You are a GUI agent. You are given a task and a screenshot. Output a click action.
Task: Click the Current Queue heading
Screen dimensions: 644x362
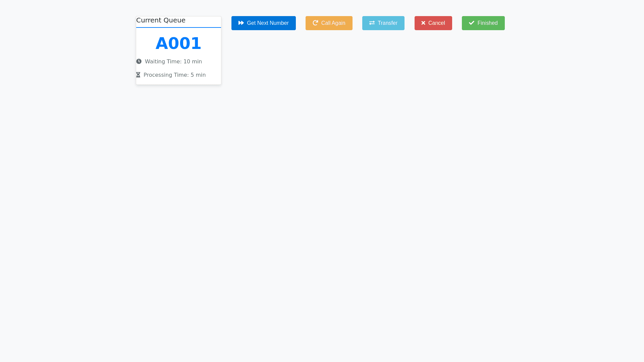click(x=161, y=20)
